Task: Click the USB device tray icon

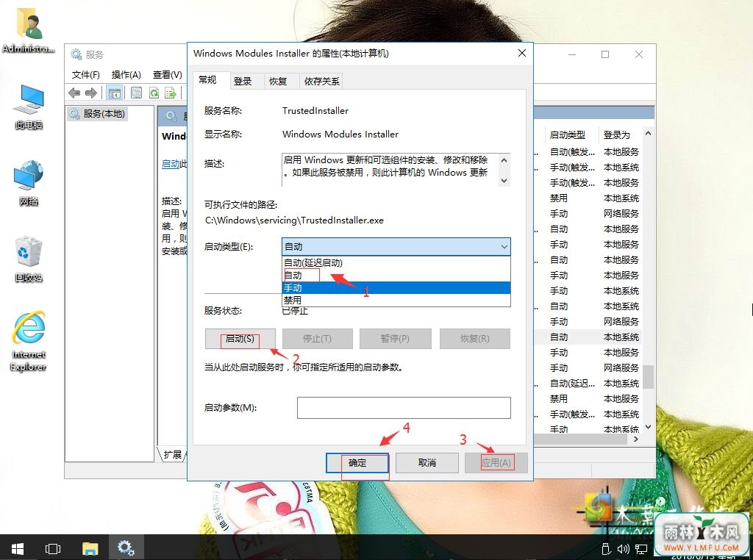Action: (606, 548)
